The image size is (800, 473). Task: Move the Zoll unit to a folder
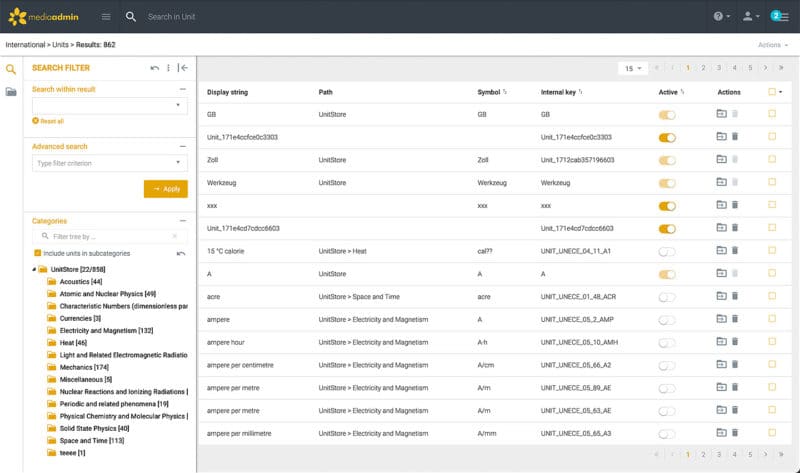click(x=721, y=159)
